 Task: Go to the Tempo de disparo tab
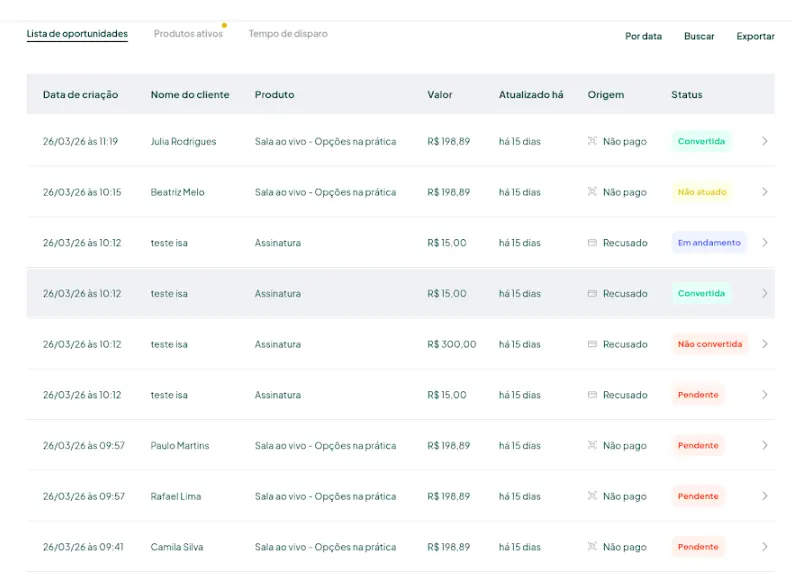pos(288,34)
